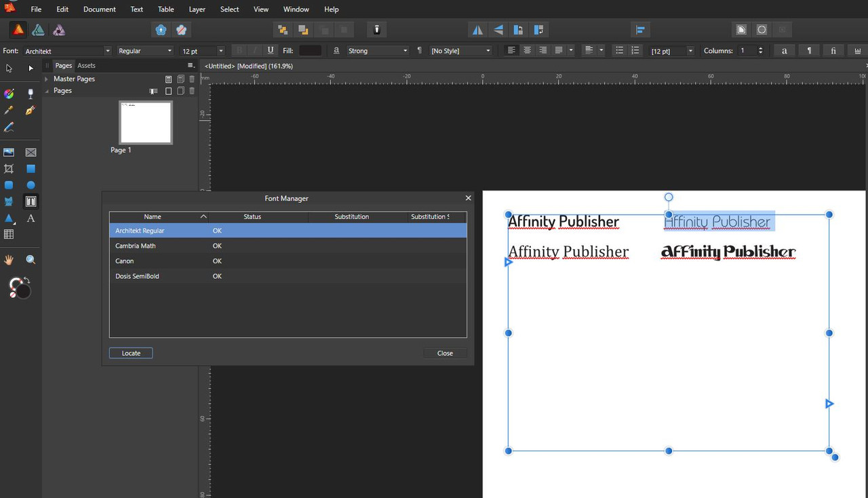The width and height of the screenshot is (868, 498).
Task: Select the Move tool arrow
Action: [x=9, y=69]
